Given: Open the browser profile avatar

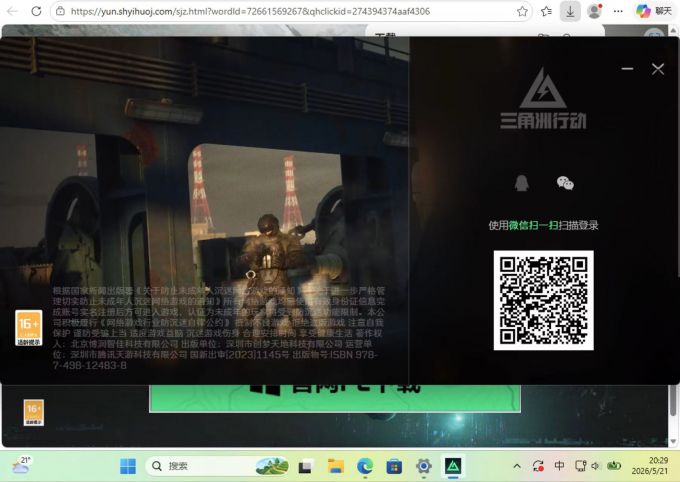Looking at the screenshot, I should pyautogui.click(x=594, y=11).
